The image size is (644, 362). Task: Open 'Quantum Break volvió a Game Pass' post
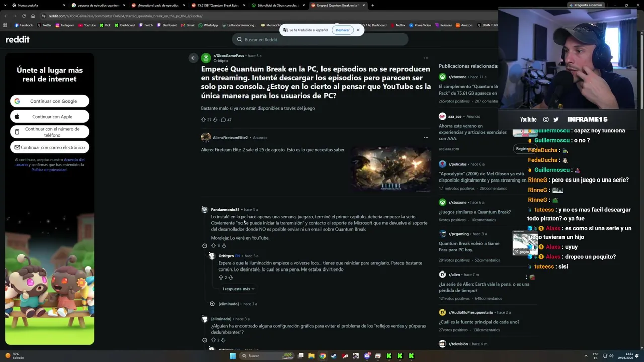point(469,246)
